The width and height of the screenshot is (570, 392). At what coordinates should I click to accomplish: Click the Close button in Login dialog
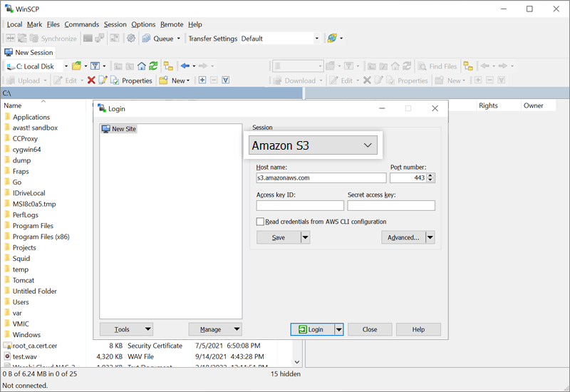click(370, 329)
